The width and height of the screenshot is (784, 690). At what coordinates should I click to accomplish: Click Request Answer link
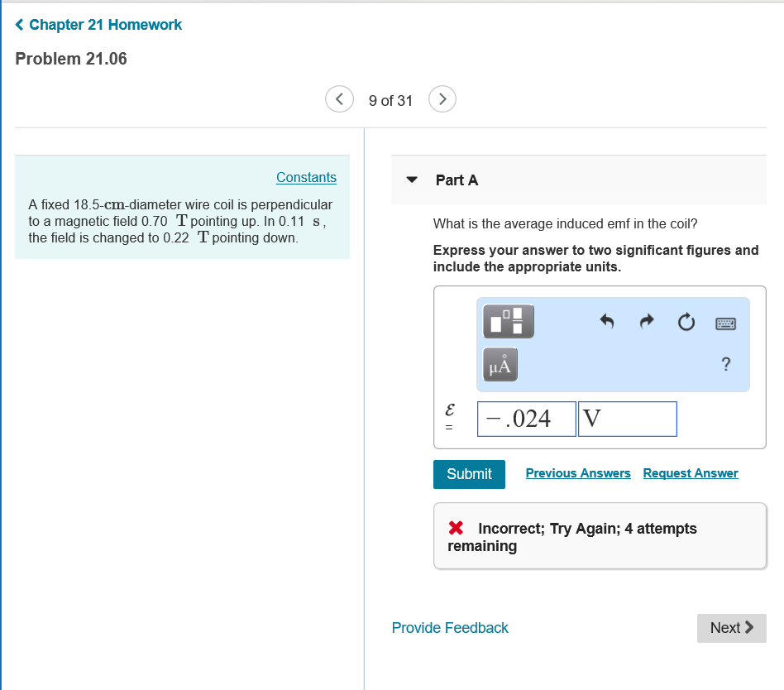691,473
